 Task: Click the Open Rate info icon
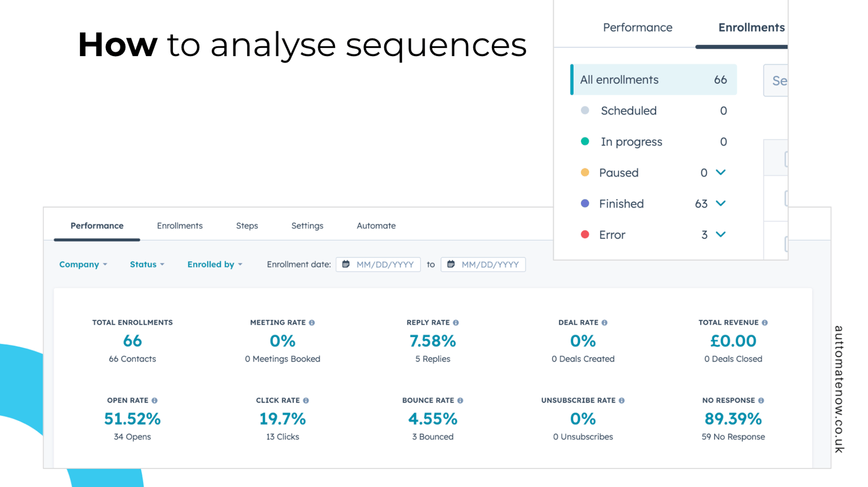click(155, 400)
